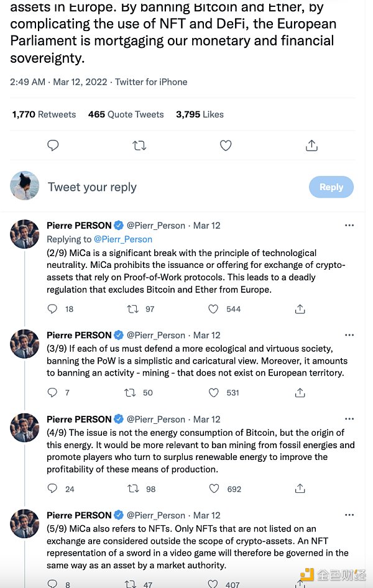Like the (2/9) MiCa tweet
The height and width of the screenshot is (588, 373).
coord(213,309)
